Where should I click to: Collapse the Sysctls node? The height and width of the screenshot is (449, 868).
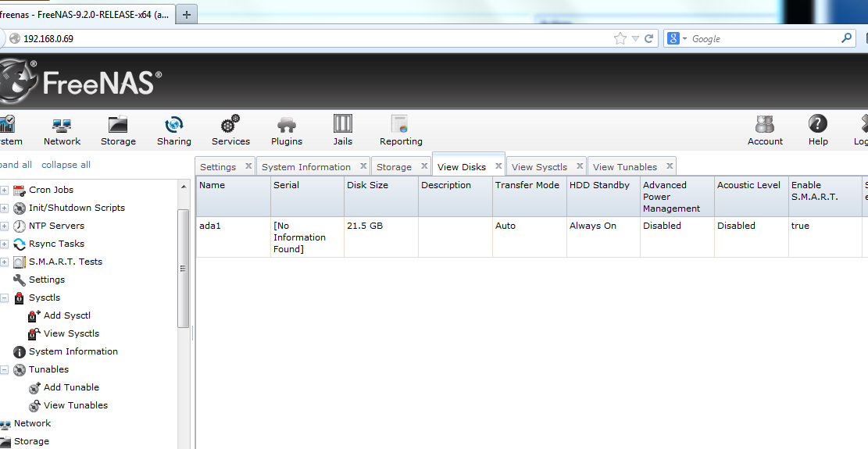tap(5, 298)
